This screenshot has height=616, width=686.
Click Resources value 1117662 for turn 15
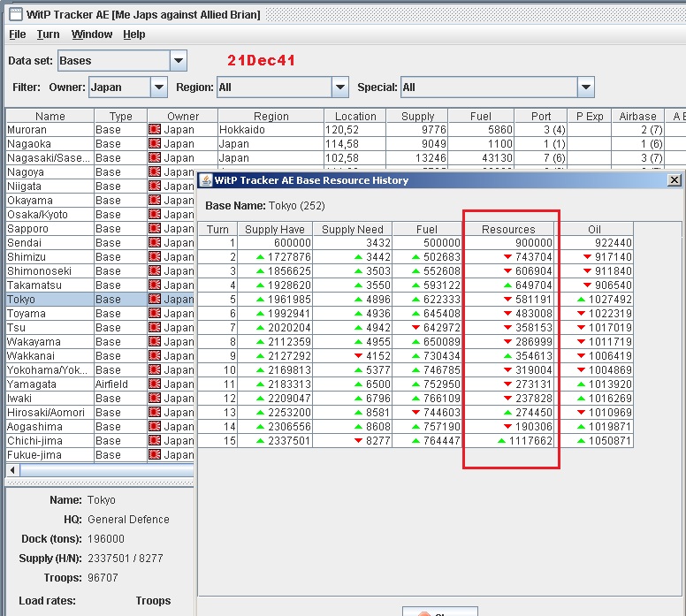point(530,440)
